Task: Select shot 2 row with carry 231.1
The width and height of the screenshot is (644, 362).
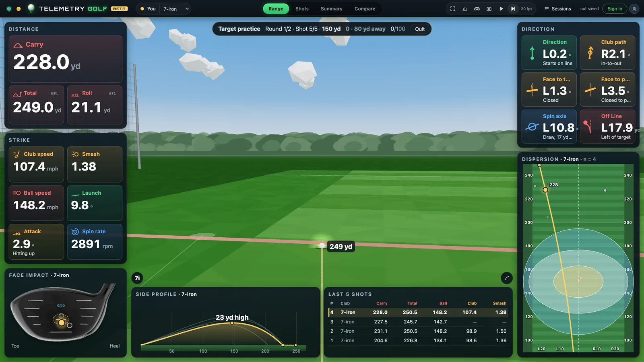Action: click(418, 331)
